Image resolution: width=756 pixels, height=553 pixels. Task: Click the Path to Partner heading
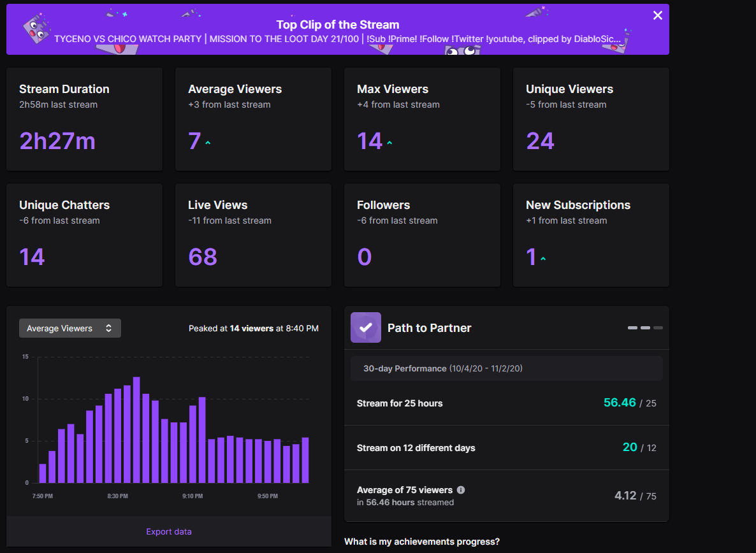coord(429,328)
